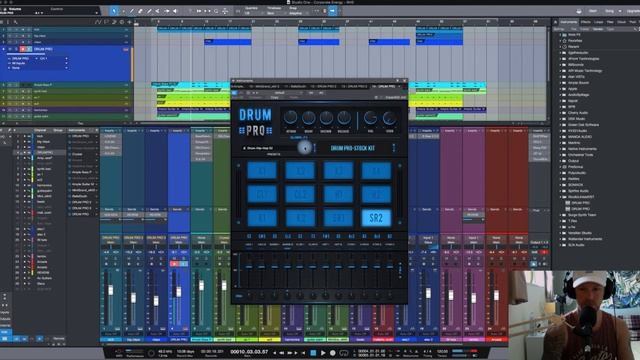
Task: Click the selected DRUM PRO mixer channel fader
Action: [179, 291]
